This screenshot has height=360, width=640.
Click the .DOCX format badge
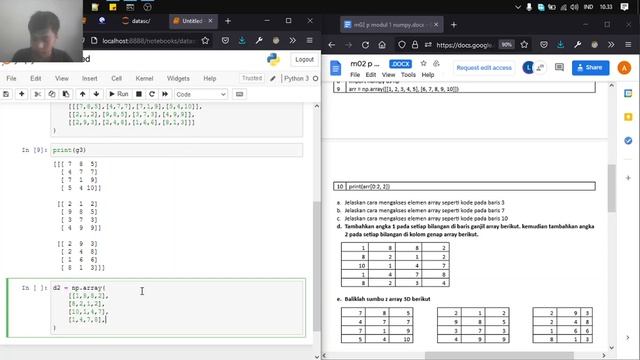[x=400, y=64]
